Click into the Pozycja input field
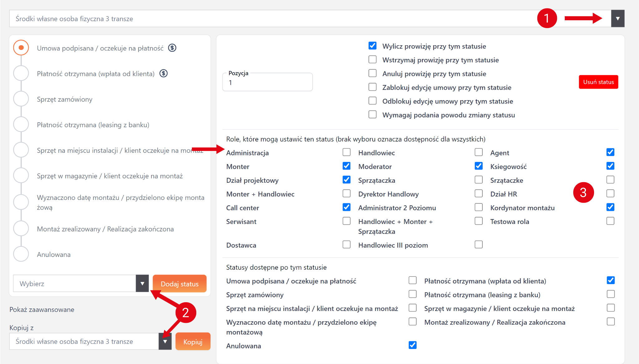Viewport: 639px width, 364px height. point(267,83)
